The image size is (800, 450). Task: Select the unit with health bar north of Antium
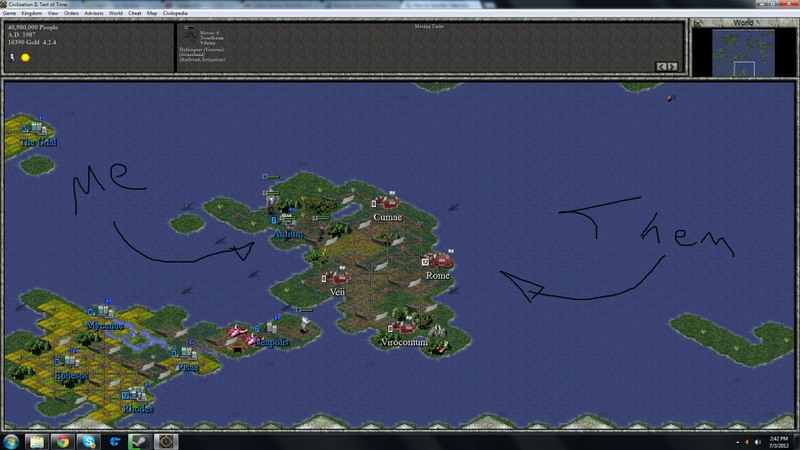[271, 202]
